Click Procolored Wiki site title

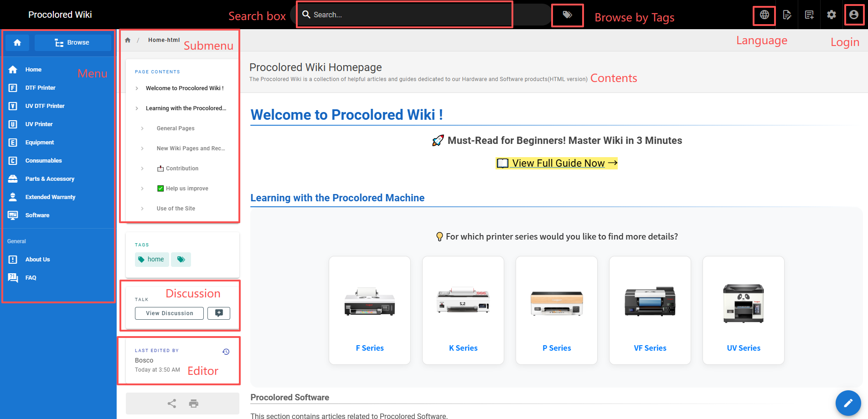pos(60,15)
